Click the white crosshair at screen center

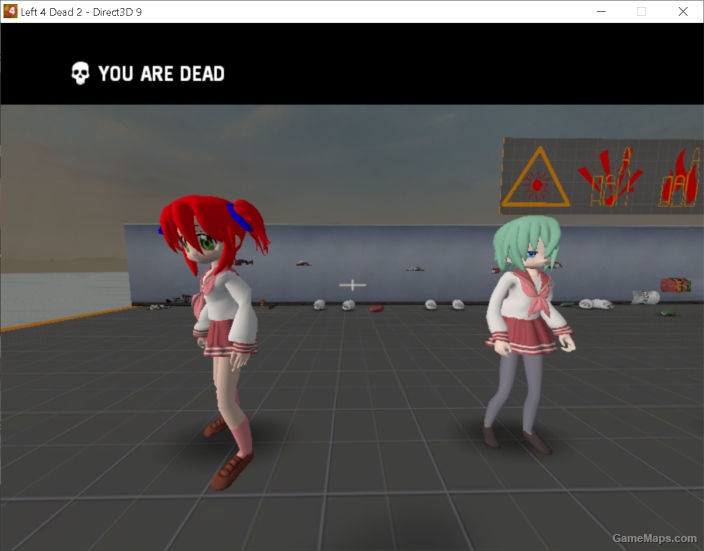coord(352,285)
